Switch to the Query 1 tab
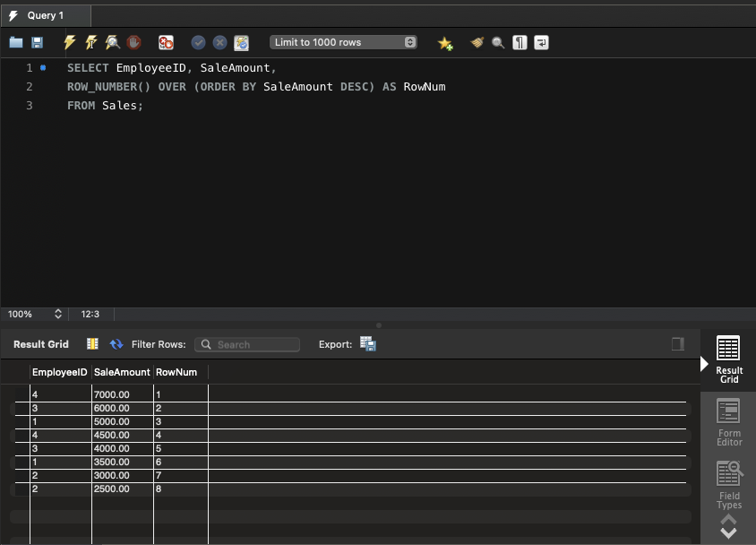Screen dimensions: 756x545 [45, 15]
